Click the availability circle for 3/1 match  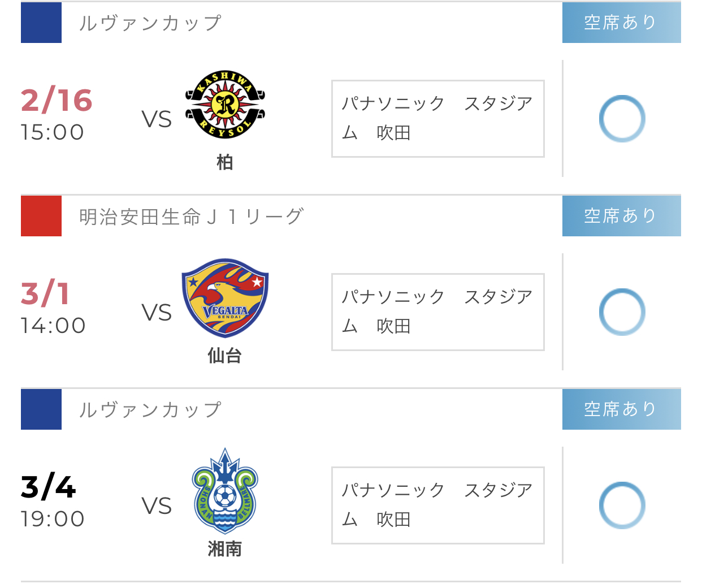tap(622, 312)
